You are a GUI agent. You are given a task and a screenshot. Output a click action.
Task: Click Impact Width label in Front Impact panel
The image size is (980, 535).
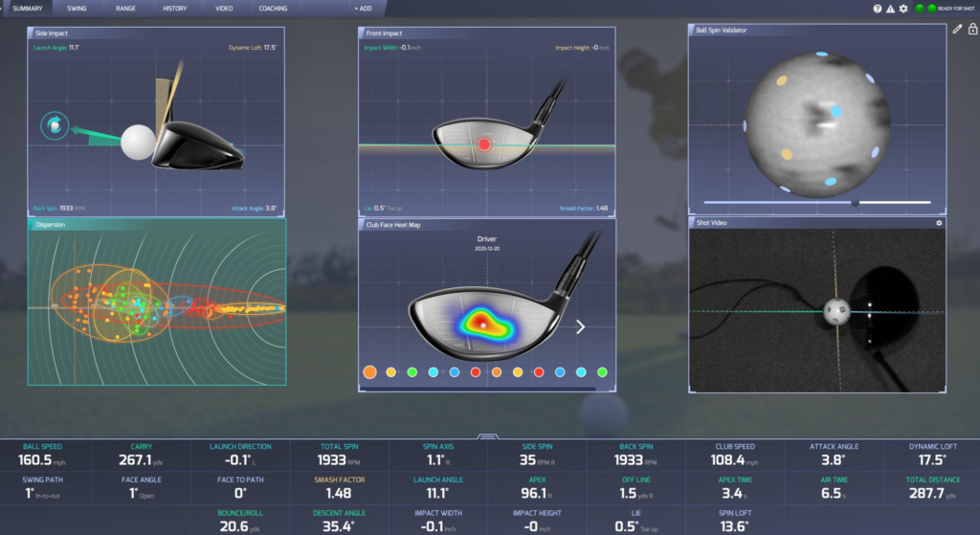point(391,48)
